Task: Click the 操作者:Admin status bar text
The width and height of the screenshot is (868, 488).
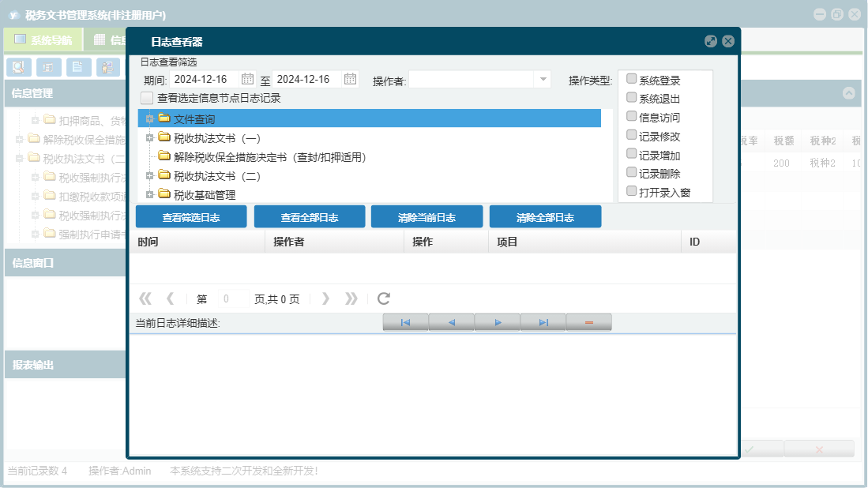Action: pos(119,471)
